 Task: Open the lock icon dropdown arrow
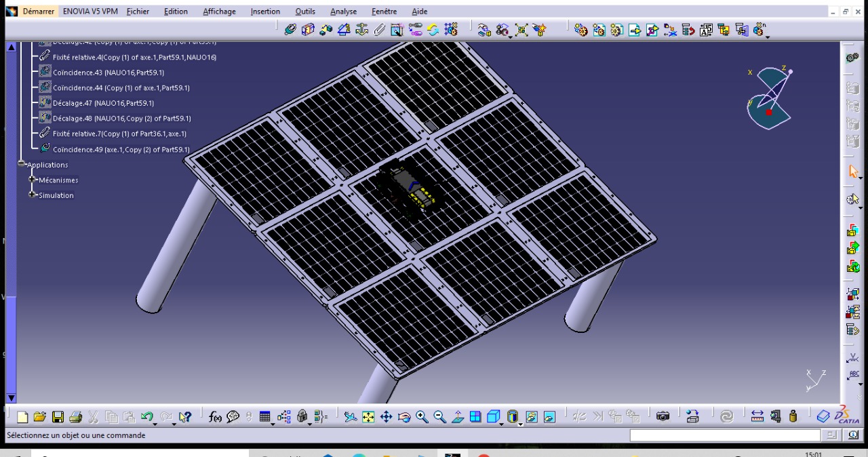click(x=309, y=423)
